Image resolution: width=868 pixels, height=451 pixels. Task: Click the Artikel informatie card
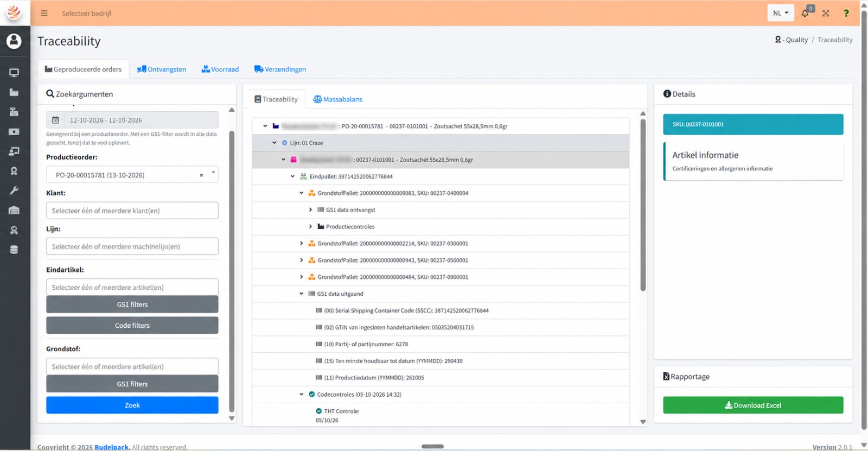754,161
